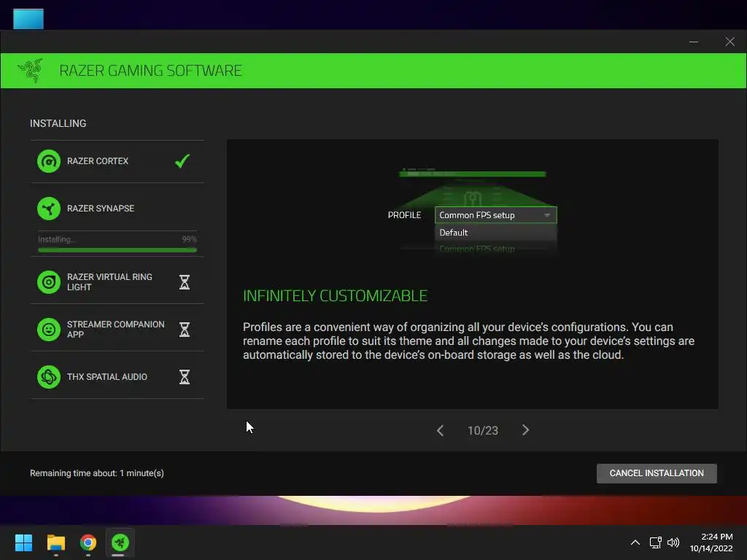Advance to the next slide with the right arrow
The width and height of the screenshot is (747, 560).
coord(525,430)
